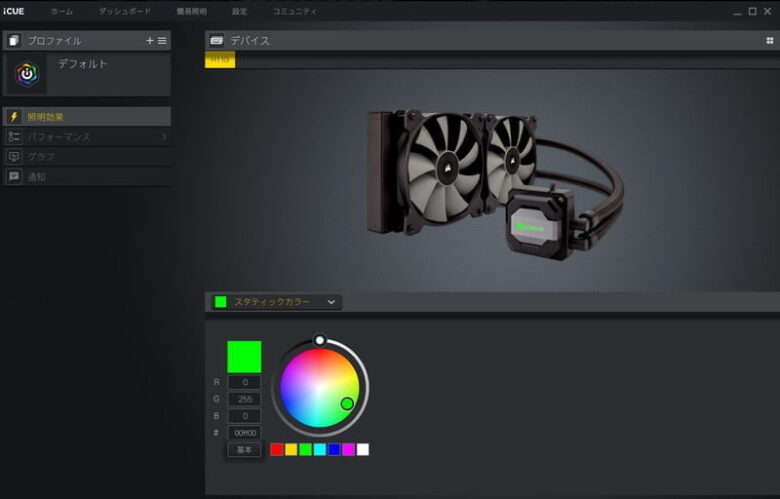Select 照明効果 in the sidebar
Screen dimensions: 780x499
87,117
